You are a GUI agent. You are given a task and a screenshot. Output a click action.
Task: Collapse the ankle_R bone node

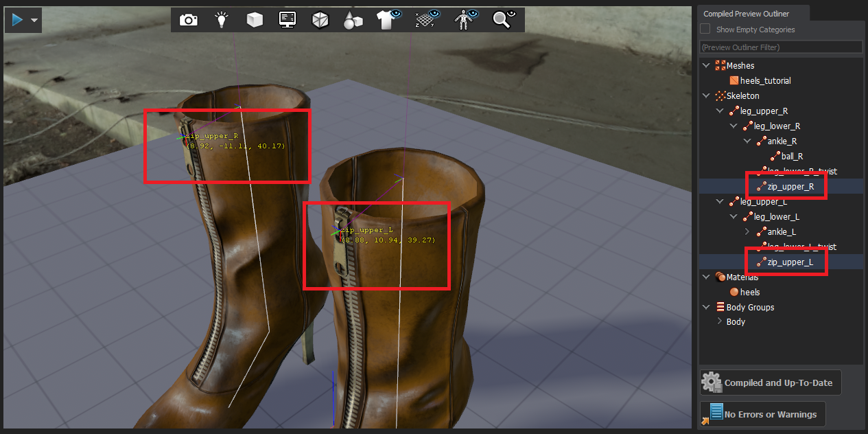pos(747,141)
